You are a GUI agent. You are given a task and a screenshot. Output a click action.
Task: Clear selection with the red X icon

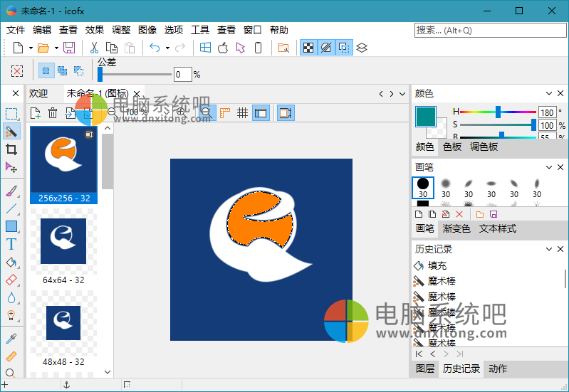point(17,70)
